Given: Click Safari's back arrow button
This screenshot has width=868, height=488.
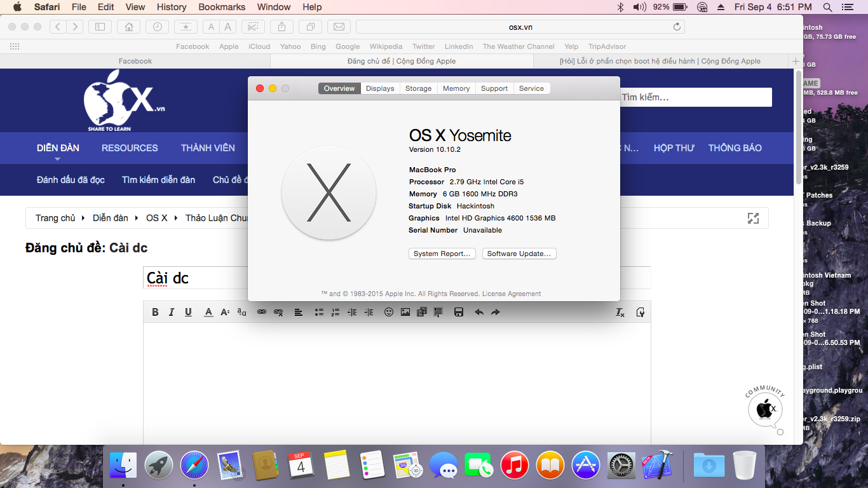Looking at the screenshot, I should coord(58,27).
